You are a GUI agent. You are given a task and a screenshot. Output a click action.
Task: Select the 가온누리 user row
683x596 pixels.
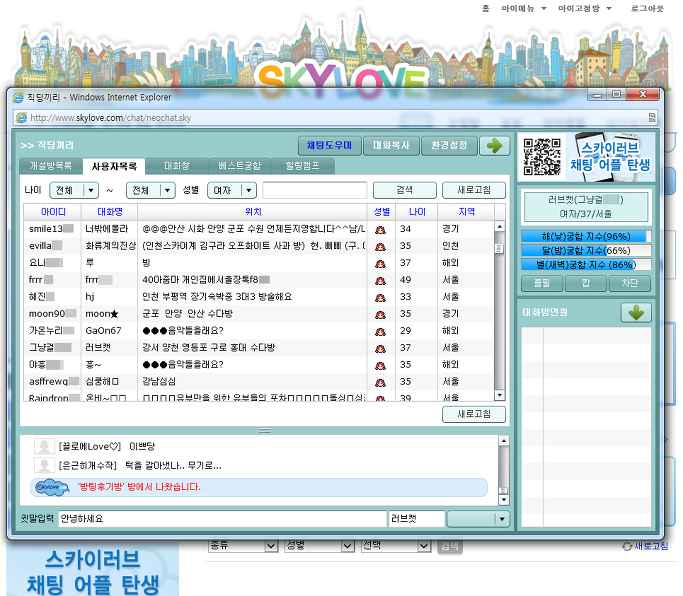[x=259, y=331]
